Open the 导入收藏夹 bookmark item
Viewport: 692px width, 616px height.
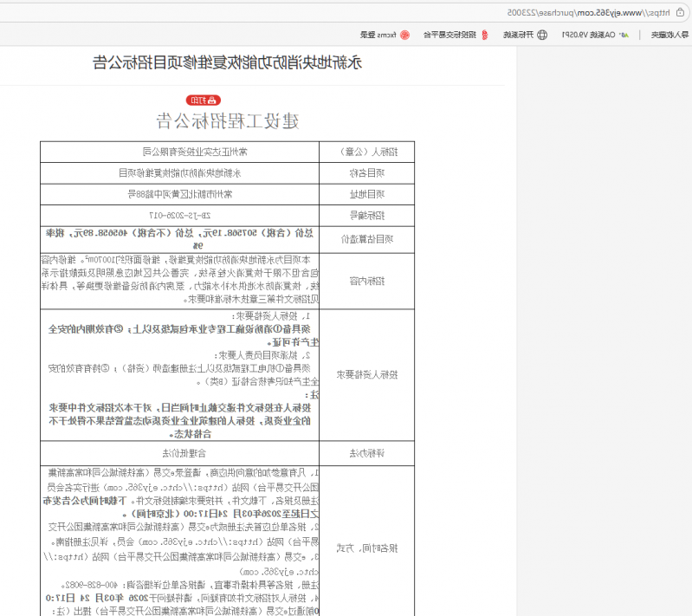[x=669, y=35]
